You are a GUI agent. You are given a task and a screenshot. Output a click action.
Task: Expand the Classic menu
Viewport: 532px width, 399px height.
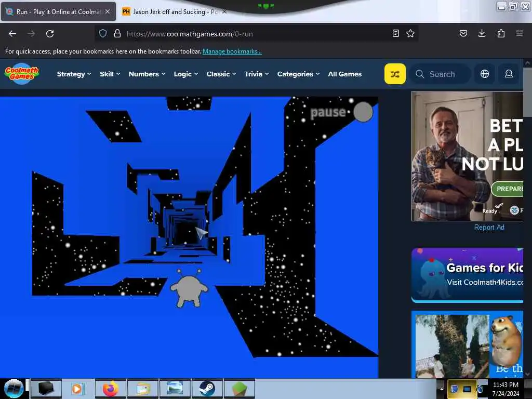pos(221,74)
